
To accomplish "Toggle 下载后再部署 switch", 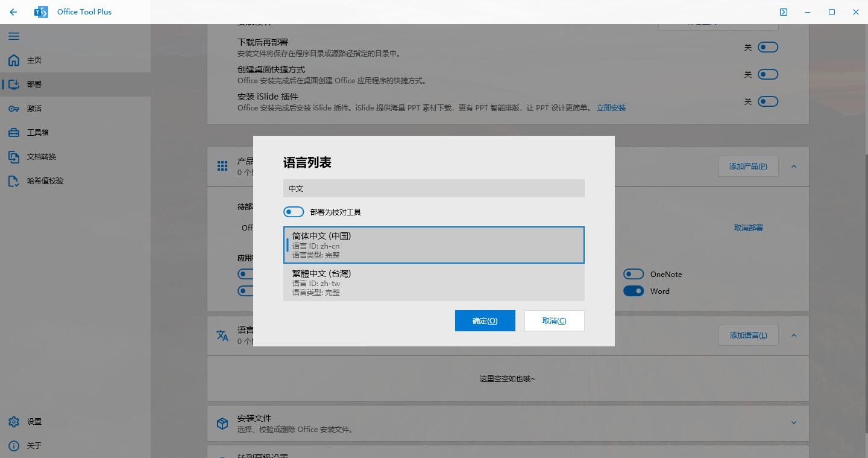I will point(768,47).
